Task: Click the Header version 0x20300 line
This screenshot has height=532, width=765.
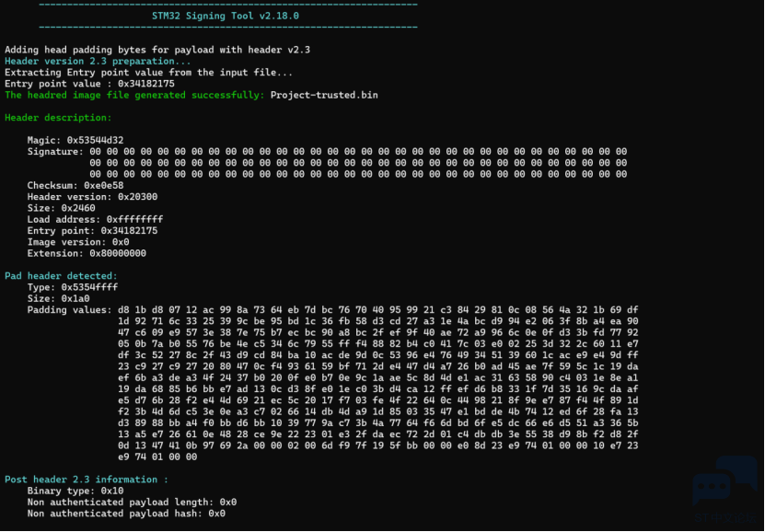Action: pyautogui.click(x=92, y=197)
